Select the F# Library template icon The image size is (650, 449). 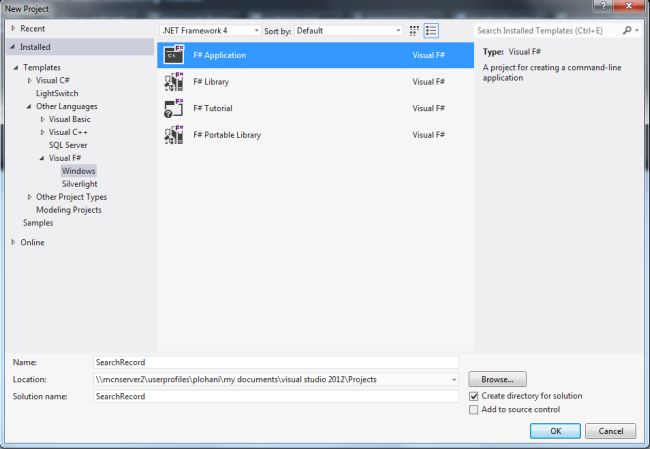click(x=174, y=82)
